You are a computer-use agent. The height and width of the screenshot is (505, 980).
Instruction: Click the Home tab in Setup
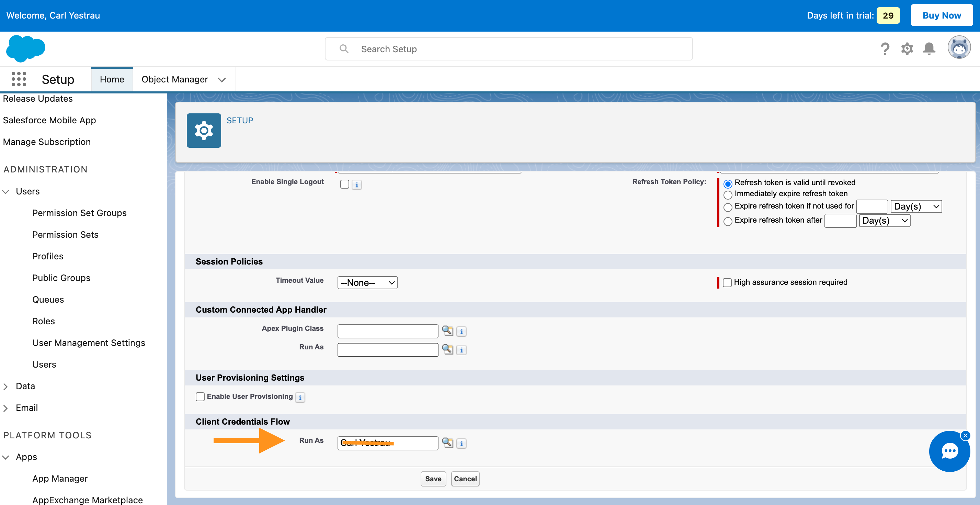point(112,79)
